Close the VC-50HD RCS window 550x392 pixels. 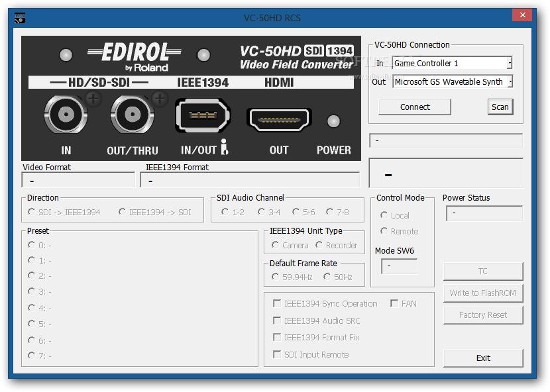pyautogui.click(x=522, y=15)
